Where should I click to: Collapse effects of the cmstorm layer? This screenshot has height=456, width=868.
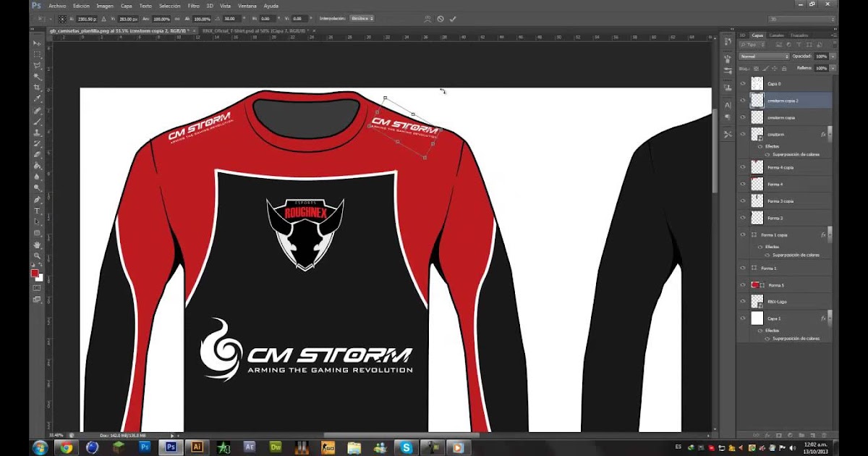(830, 135)
